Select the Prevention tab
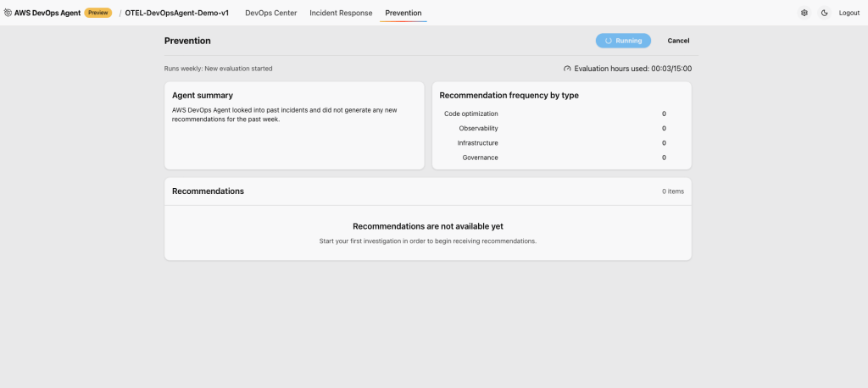Viewport: 868px width, 388px height. [x=403, y=13]
